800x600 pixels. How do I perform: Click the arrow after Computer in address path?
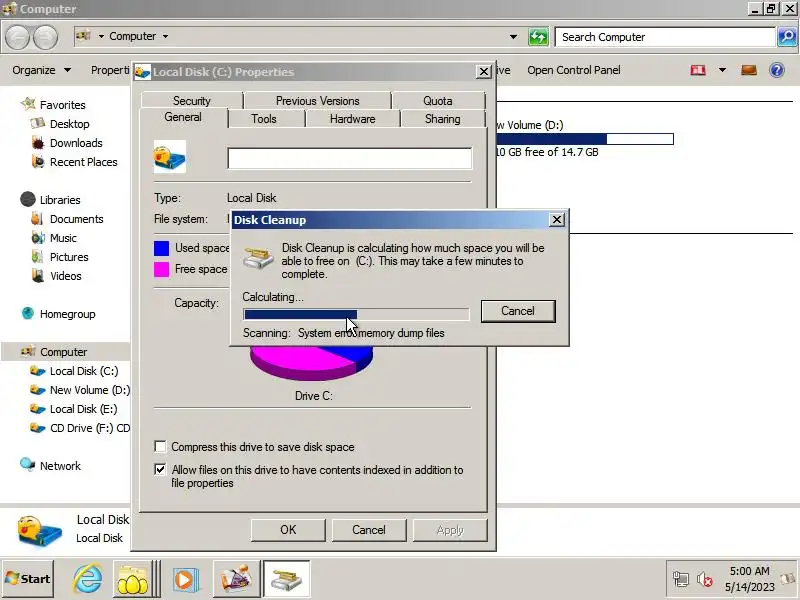click(165, 36)
